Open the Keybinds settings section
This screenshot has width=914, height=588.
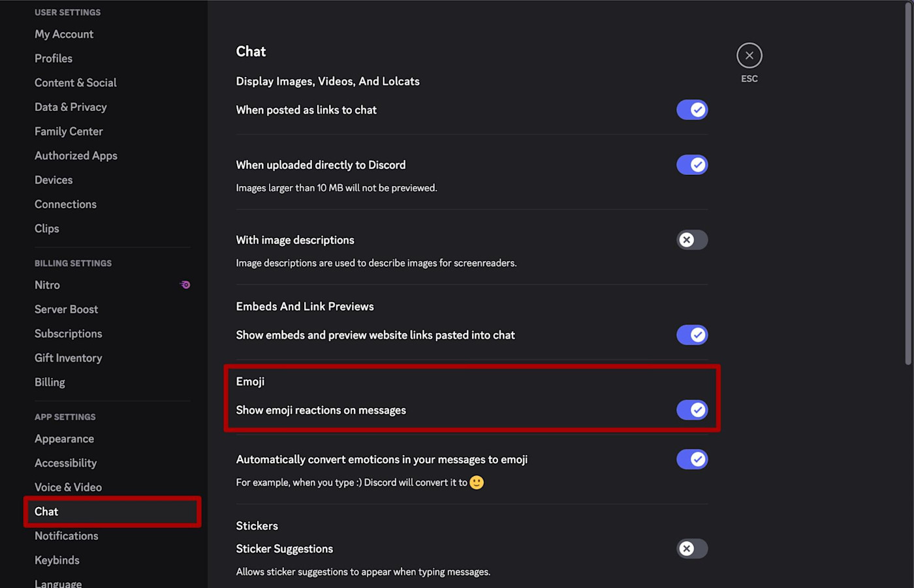point(57,560)
